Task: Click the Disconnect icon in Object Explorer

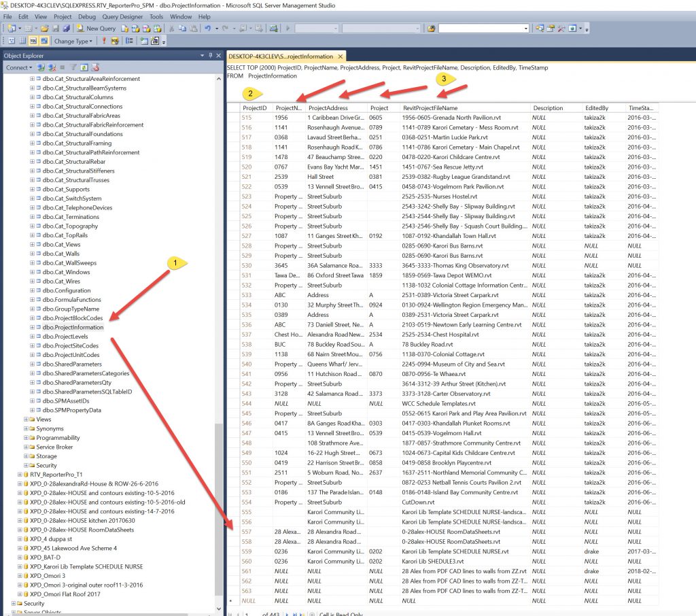Action: coord(52,67)
